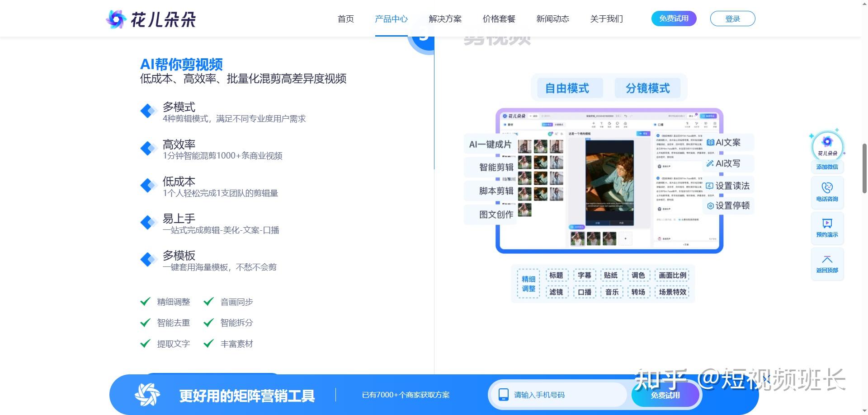Open 解决方案 in the navigation bar
The width and height of the screenshot is (868, 415).
point(445,19)
